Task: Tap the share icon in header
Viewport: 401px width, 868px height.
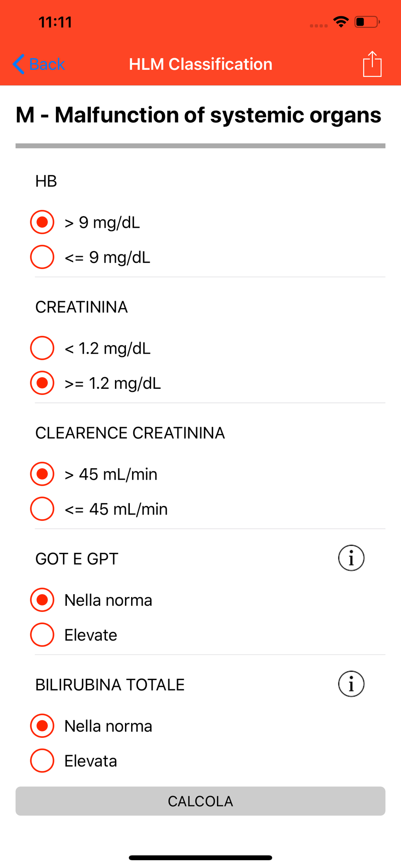Action: [x=372, y=64]
